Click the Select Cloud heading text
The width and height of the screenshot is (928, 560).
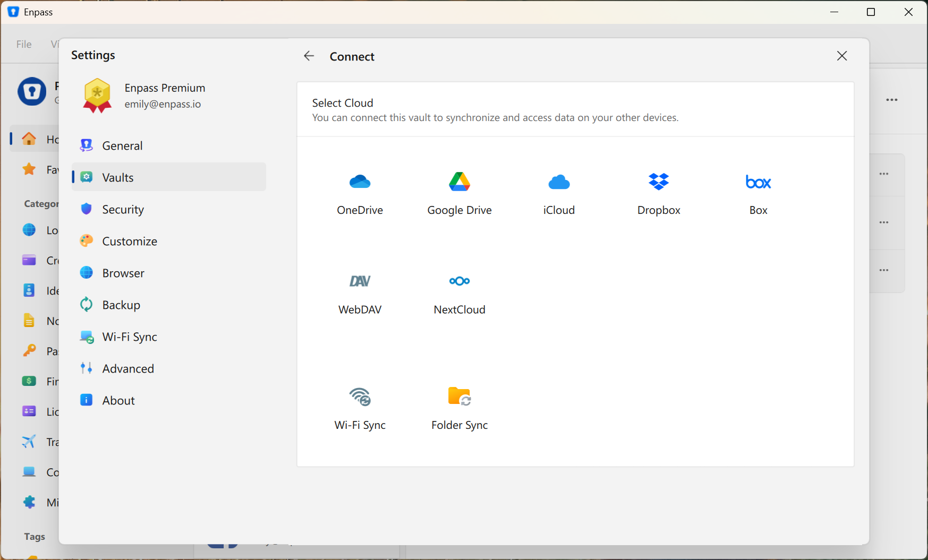tap(343, 103)
